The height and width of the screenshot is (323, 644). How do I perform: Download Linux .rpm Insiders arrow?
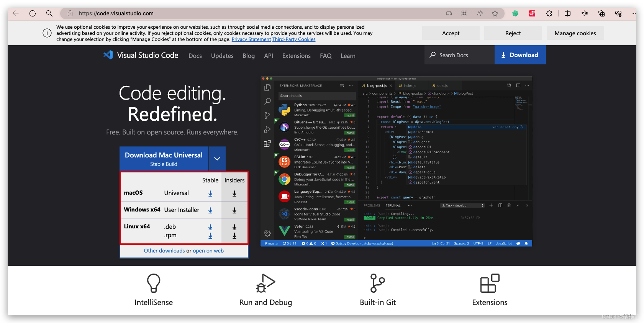(x=234, y=236)
